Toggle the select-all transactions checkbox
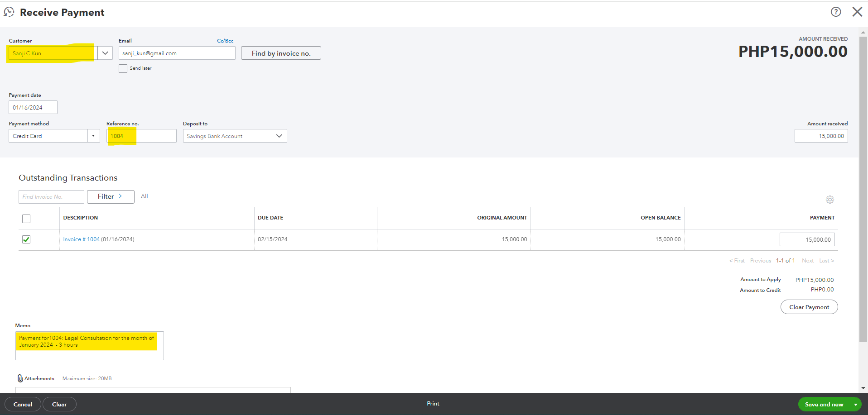Viewport: 868px width, 415px height. click(26, 219)
